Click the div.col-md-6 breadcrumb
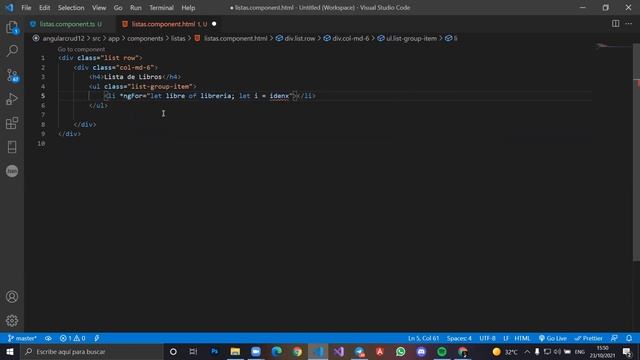This screenshot has height=360, width=640. pos(351,38)
